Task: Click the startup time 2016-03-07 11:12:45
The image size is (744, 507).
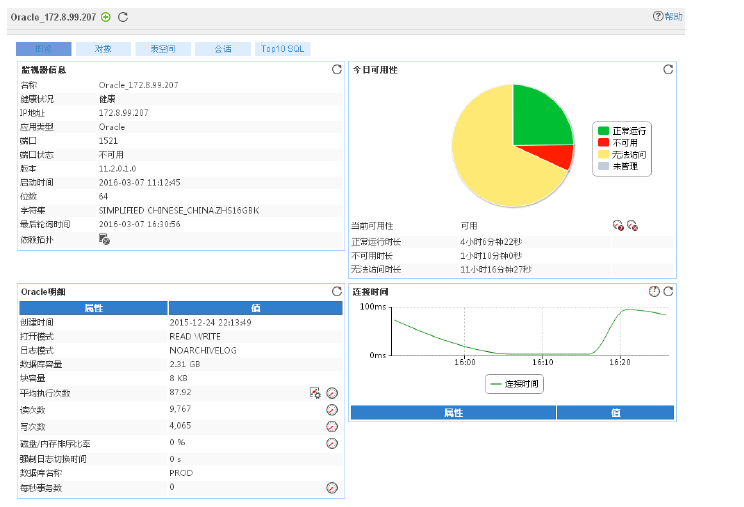Action: (x=140, y=183)
